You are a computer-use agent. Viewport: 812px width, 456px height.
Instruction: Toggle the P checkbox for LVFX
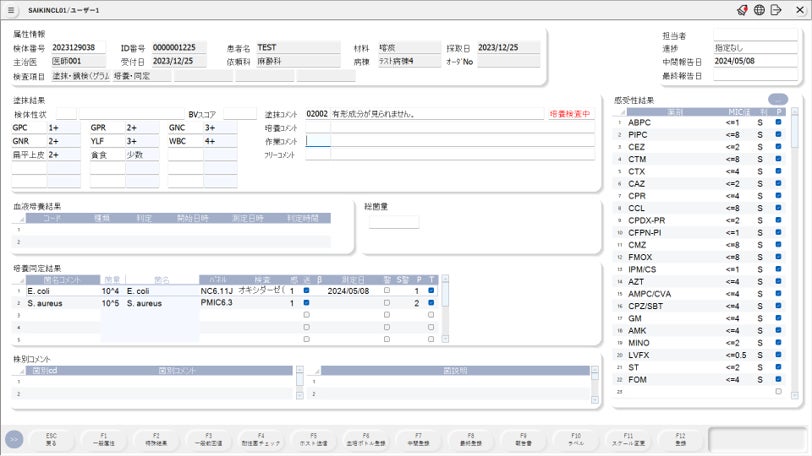pos(778,355)
